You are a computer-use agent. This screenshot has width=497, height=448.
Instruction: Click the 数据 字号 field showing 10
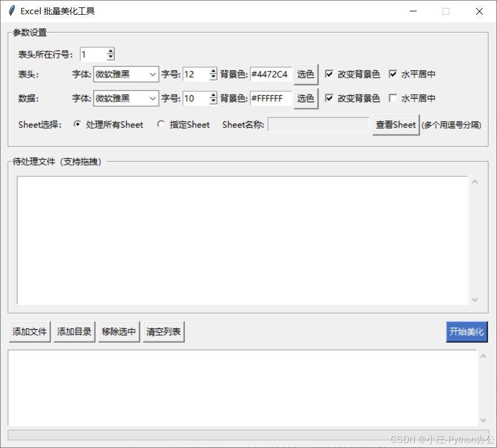point(196,98)
